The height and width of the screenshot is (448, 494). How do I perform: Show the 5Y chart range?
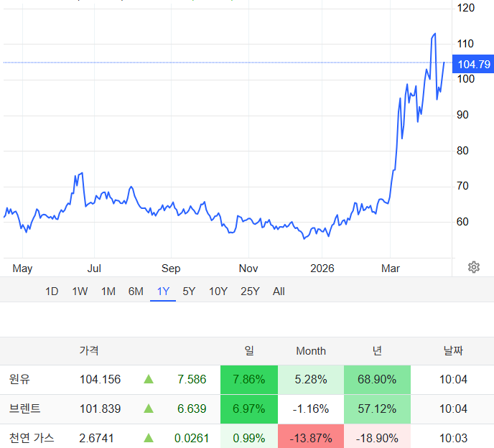pyautogui.click(x=189, y=291)
